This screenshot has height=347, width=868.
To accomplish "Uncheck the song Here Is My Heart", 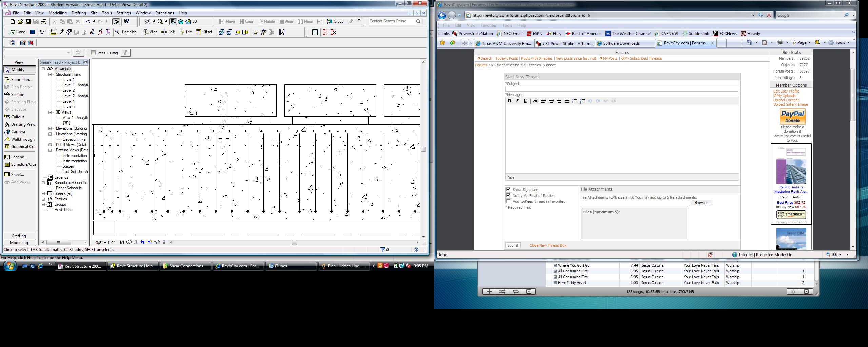I will coord(555,283).
